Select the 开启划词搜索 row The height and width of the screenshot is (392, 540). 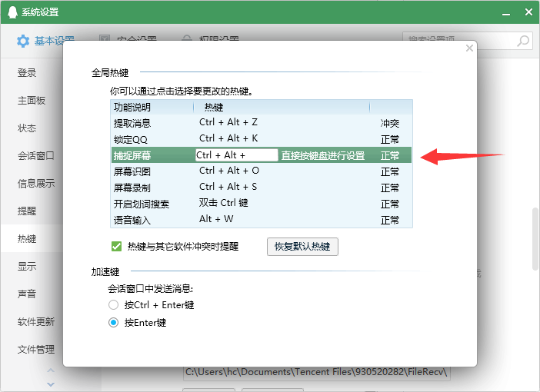[x=262, y=204]
